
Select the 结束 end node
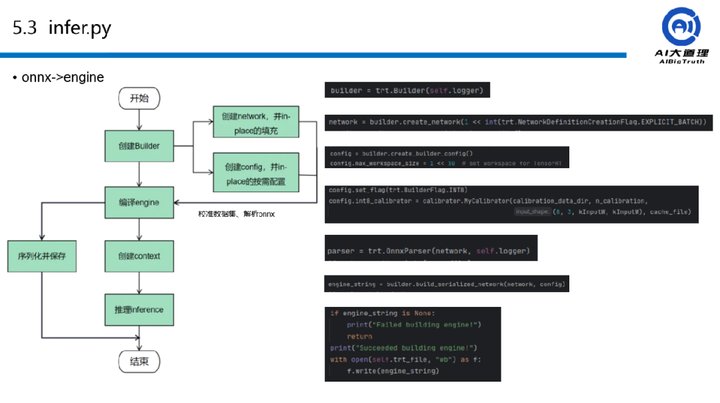(139, 362)
